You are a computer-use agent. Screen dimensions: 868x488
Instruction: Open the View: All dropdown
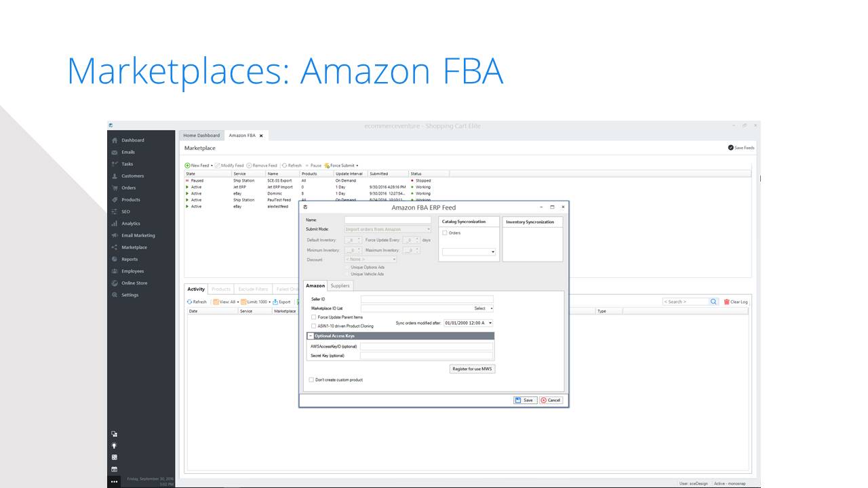click(226, 302)
